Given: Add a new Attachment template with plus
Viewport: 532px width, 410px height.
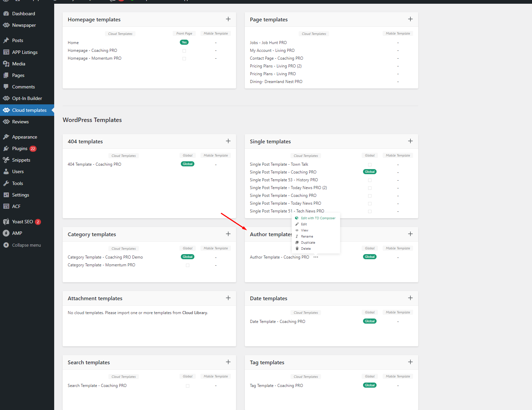Looking at the screenshot, I should point(228,298).
